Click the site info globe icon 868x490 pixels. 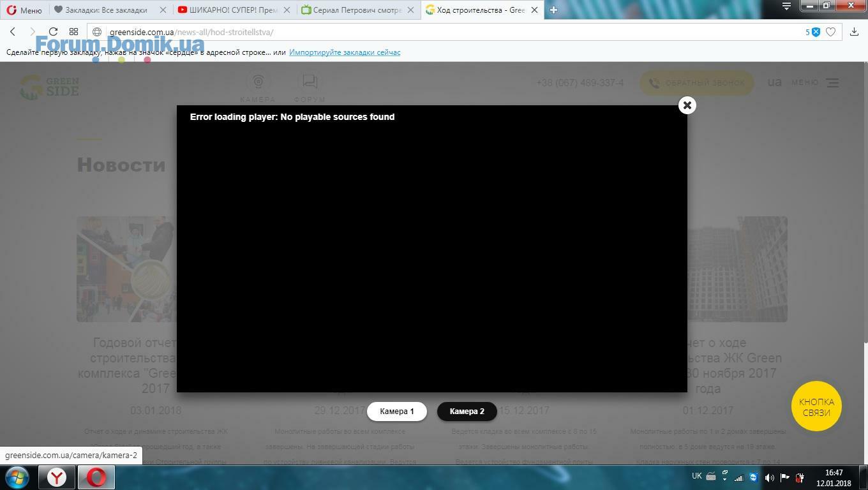(x=97, y=32)
